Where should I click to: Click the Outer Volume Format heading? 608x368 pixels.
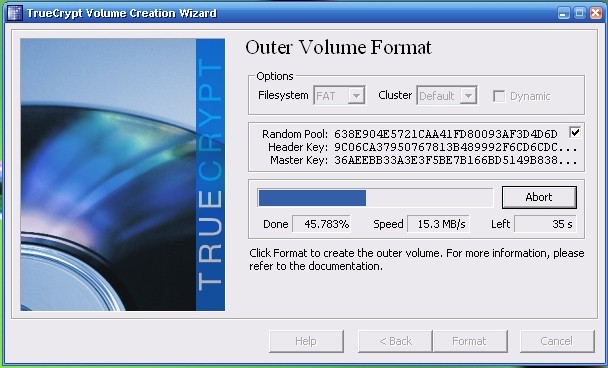click(x=338, y=48)
